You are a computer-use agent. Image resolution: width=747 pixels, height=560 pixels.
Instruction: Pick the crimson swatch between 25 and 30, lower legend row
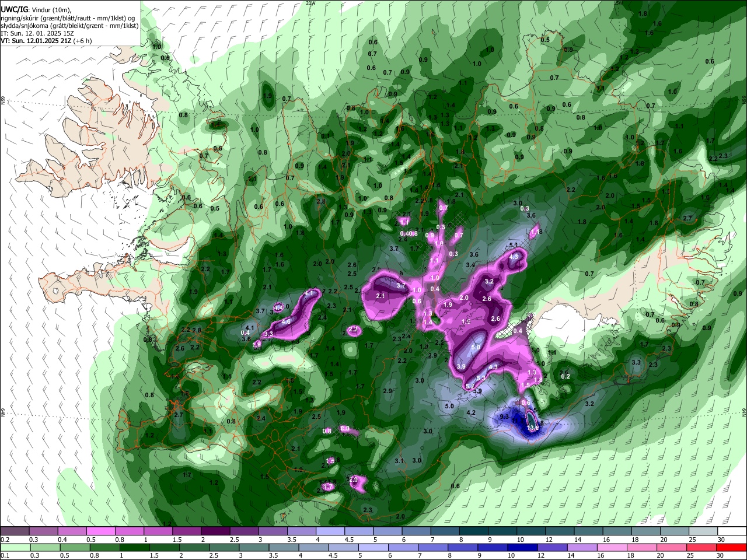[x=702, y=547]
